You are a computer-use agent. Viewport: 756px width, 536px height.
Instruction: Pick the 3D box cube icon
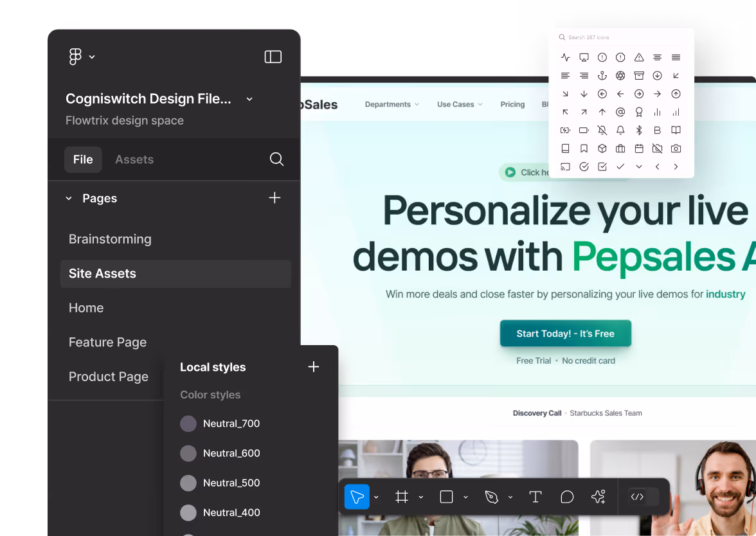(x=602, y=148)
